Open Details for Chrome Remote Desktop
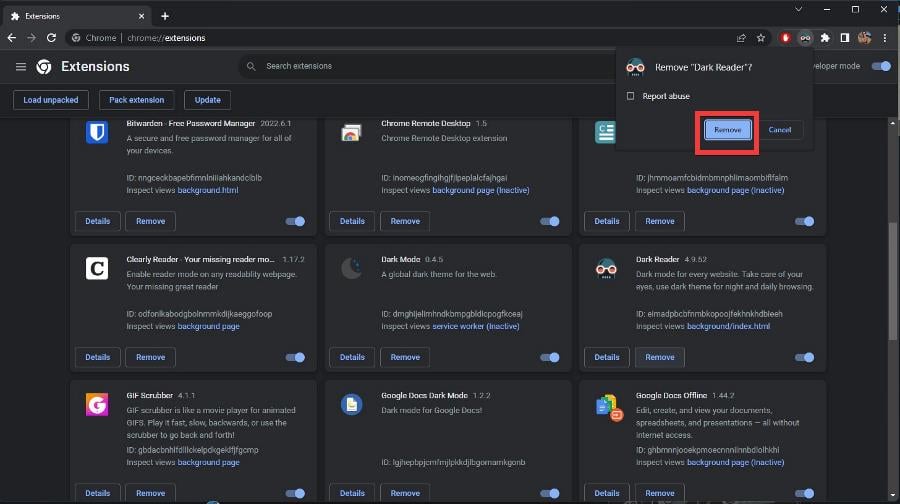The width and height of the screenshot is (900, 504). tap(352, 221)
